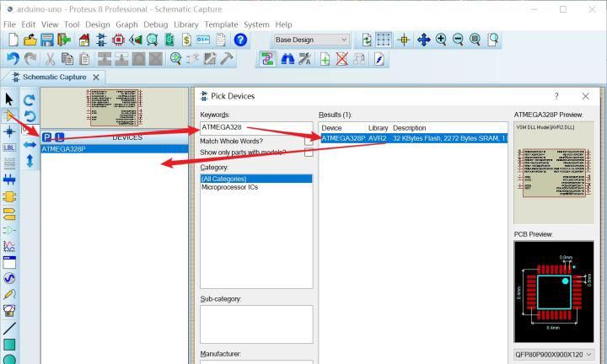Run the Electrical Rules Check icon
Screen dimensions: 607x364
point(379,59)
